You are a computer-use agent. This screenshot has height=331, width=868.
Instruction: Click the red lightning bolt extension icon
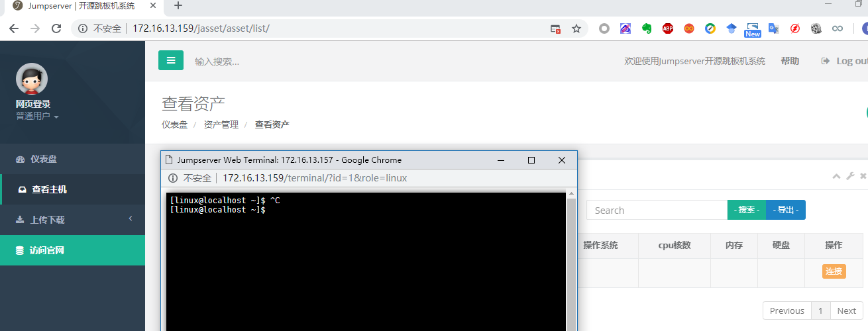tap(795, 28)
